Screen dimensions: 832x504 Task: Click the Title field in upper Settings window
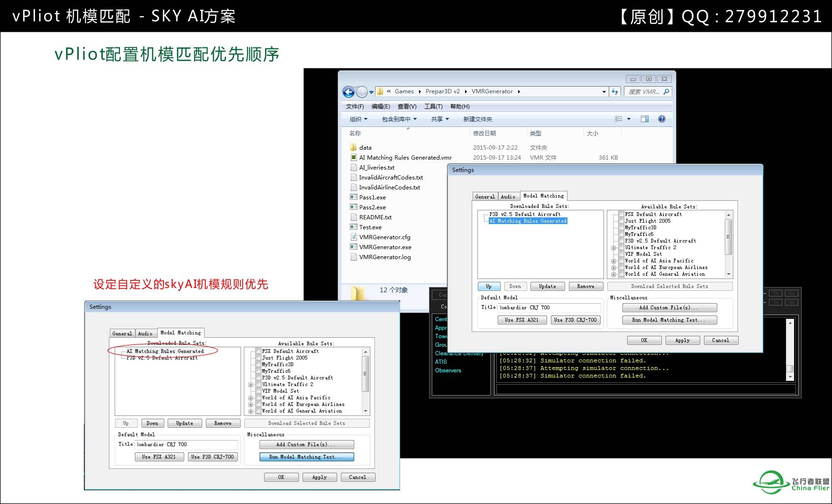(550, 308)
